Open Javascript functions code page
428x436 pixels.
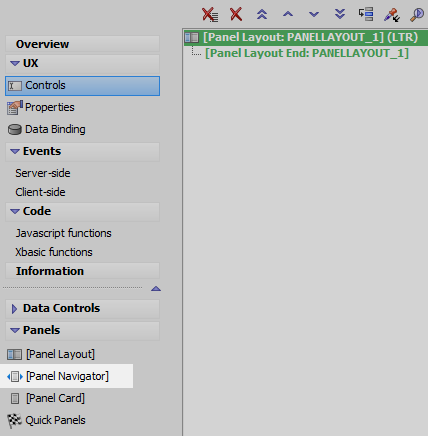63,233
